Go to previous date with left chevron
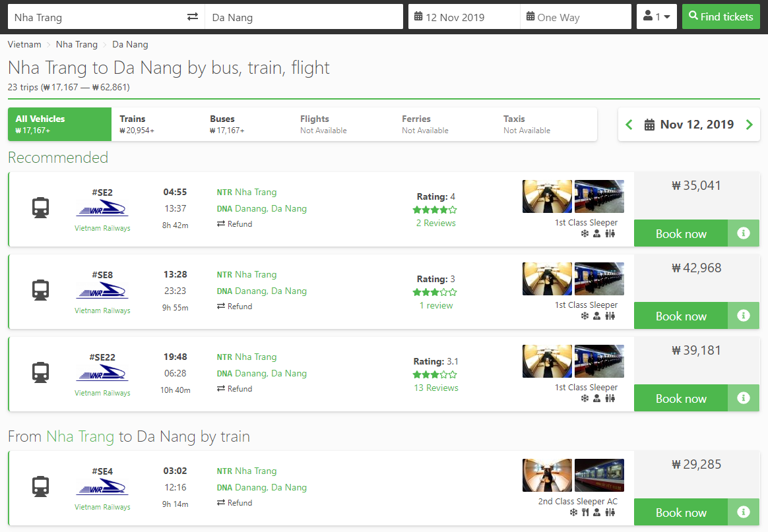Screen dimensions: 768x532 click(629, 125)
